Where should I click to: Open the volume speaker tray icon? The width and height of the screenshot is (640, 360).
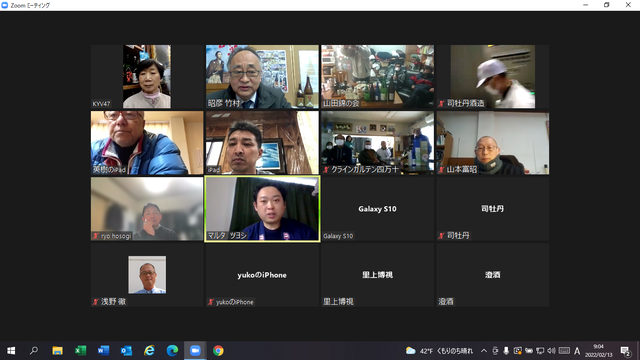(551, 351)
